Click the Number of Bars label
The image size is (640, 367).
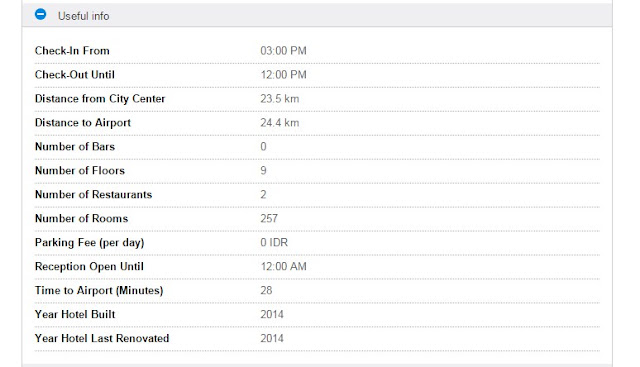click(75, 147)
